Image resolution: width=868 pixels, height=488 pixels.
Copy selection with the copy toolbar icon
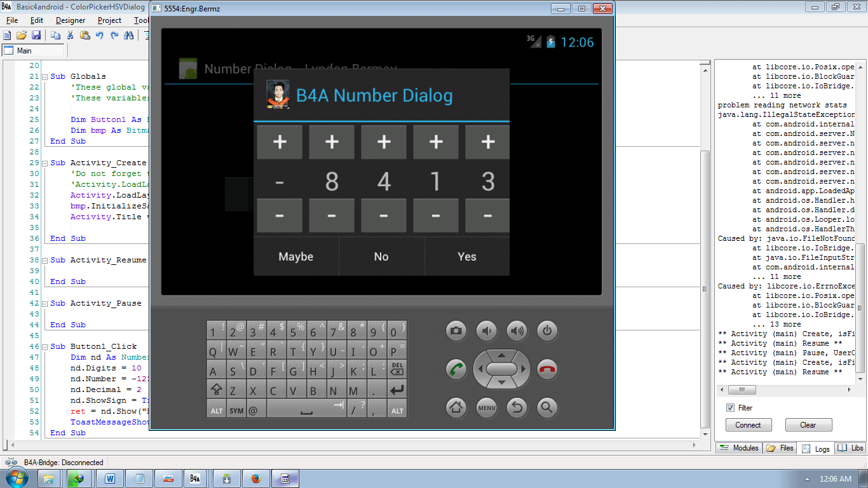pyautogui.click(x=57, y=35)
